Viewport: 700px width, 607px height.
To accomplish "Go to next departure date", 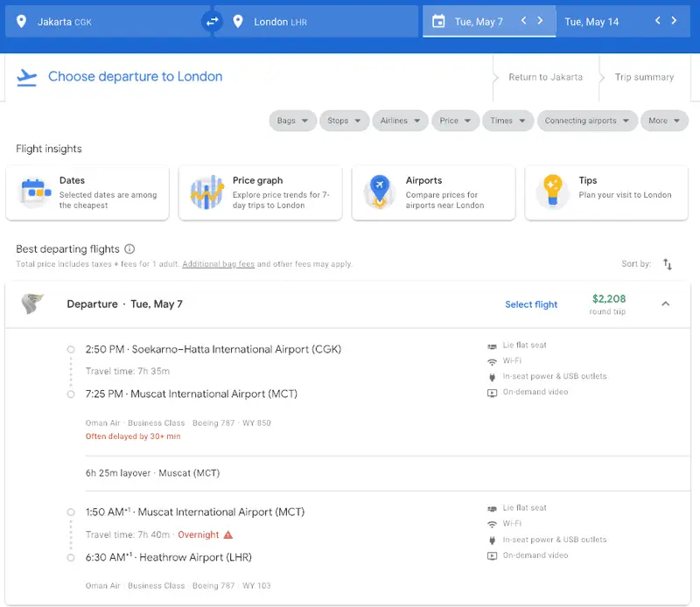I will tap(540, 20).
